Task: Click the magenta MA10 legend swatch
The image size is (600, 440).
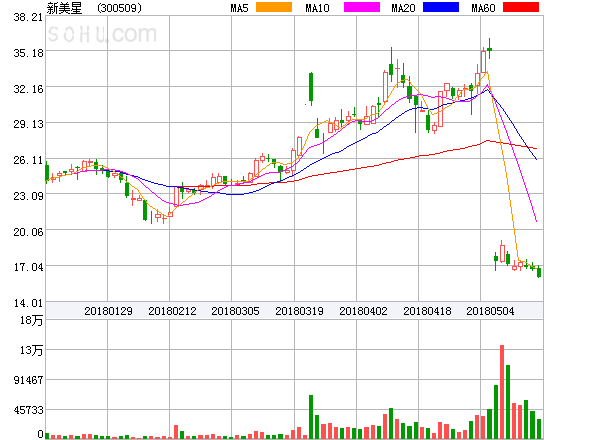Action: 362,7
